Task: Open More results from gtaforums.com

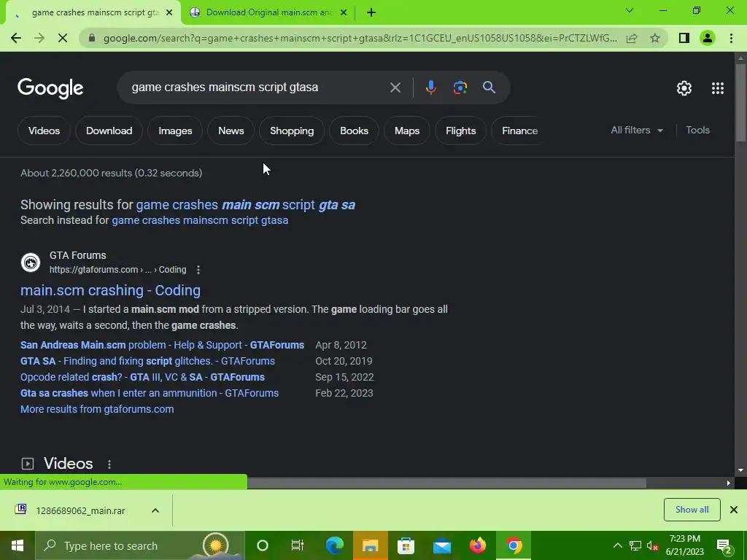Action: [x=97, y=409]
